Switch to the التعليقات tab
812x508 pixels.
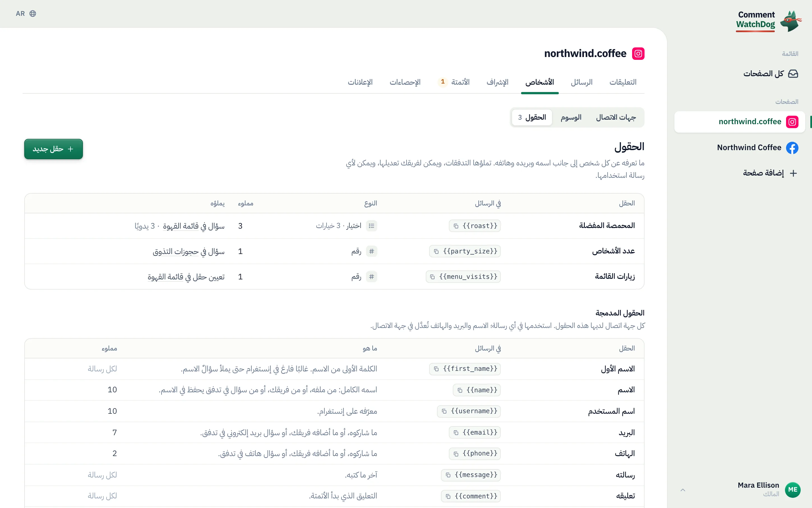pos(623,82)
